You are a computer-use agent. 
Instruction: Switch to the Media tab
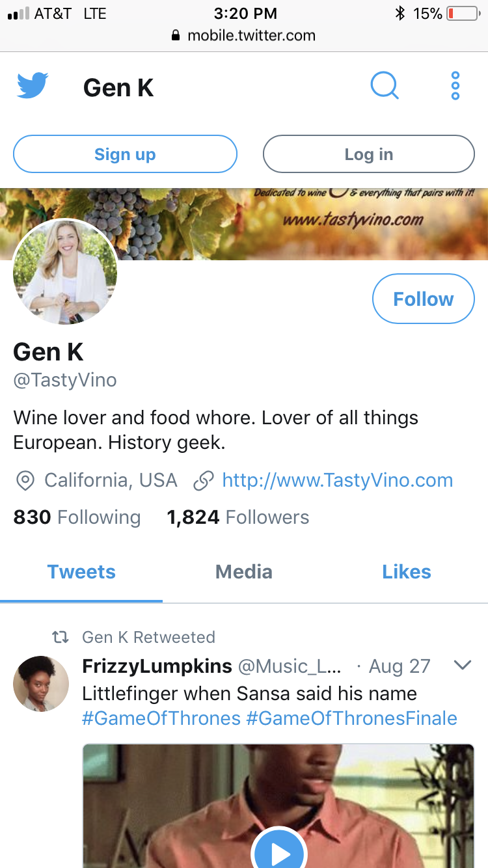point(244,572)
